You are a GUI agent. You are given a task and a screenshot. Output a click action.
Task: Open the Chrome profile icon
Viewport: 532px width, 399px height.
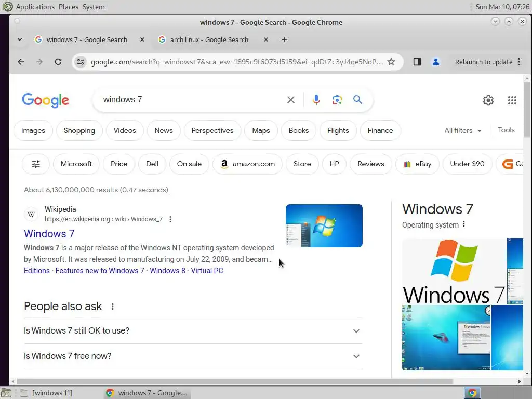436,62
